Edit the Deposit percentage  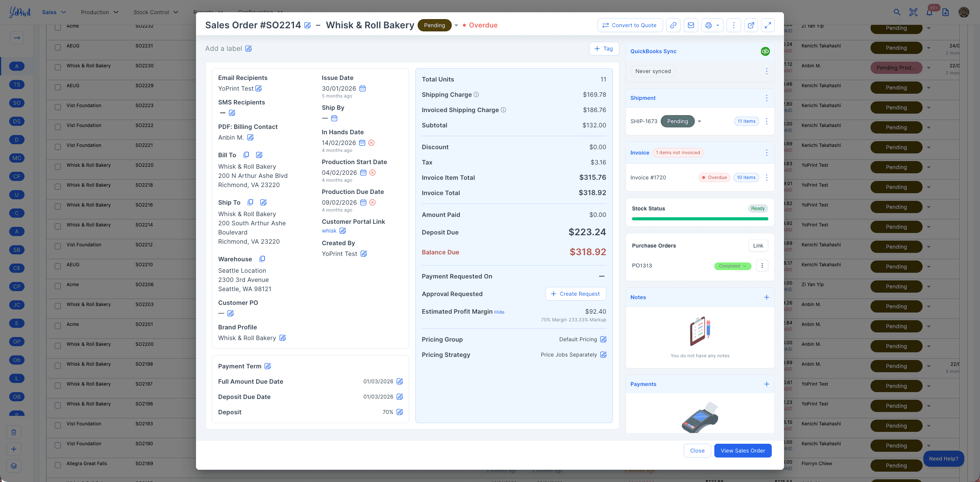click(400, 412)
